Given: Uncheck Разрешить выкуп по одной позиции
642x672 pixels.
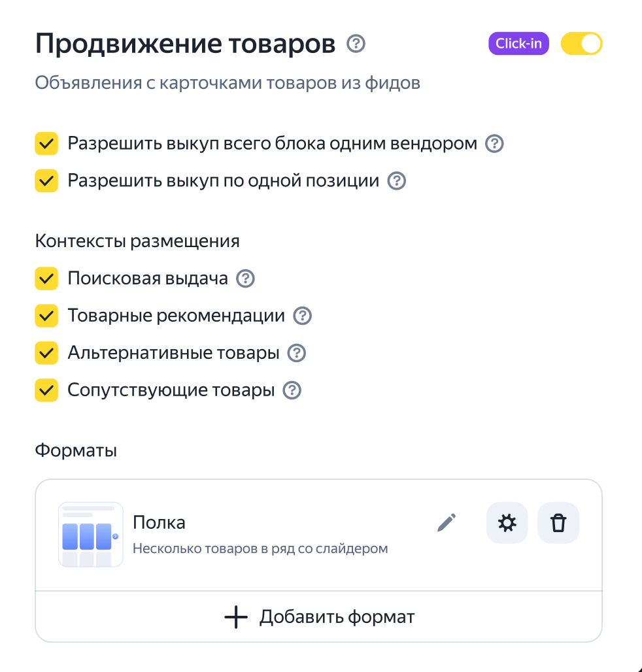Looking at the screenshot, I should (x=46, y=181).
